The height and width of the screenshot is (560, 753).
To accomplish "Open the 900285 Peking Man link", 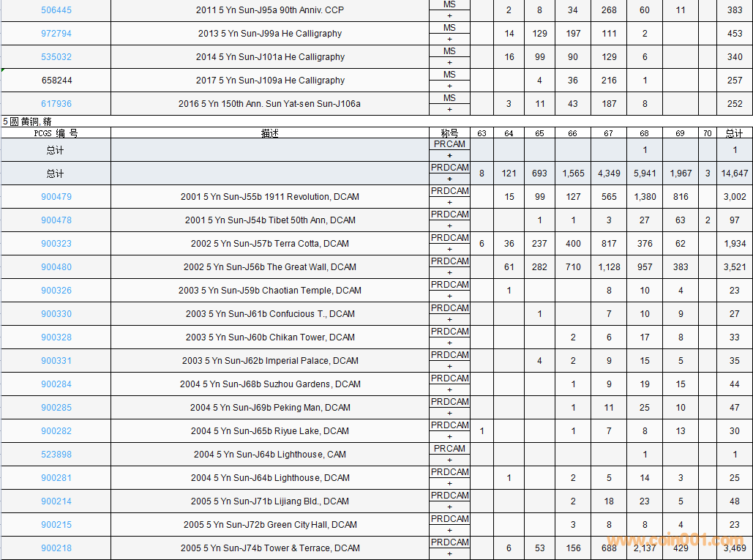I will [x=56, y=408].
